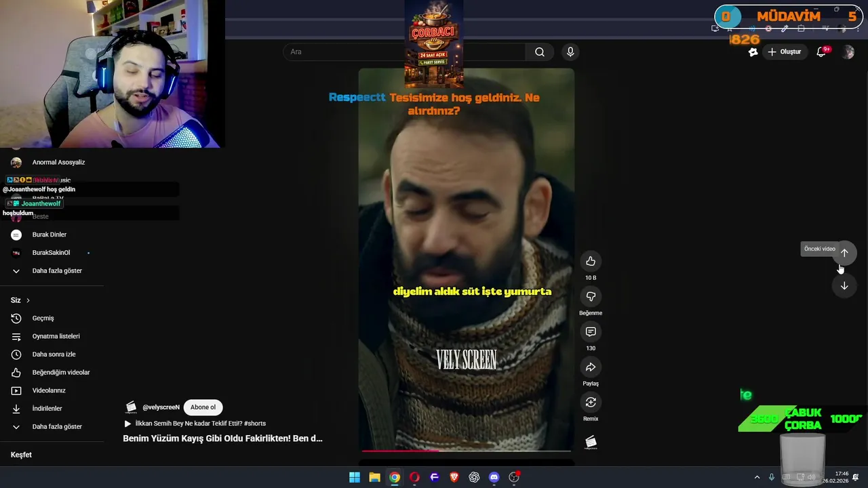This screenshot has width=868, height=488.
Task: Open the comments showing 130
Action: pyautogui.click(x=591, y=332)
